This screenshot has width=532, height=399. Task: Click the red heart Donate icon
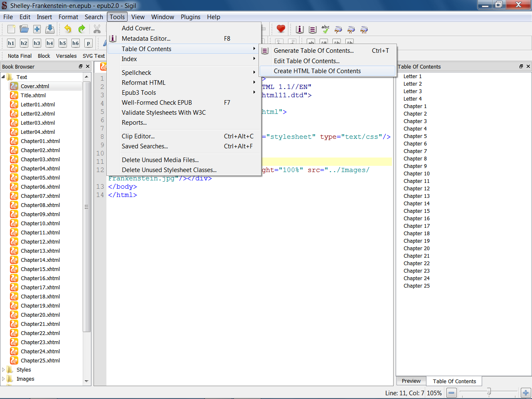281,29
